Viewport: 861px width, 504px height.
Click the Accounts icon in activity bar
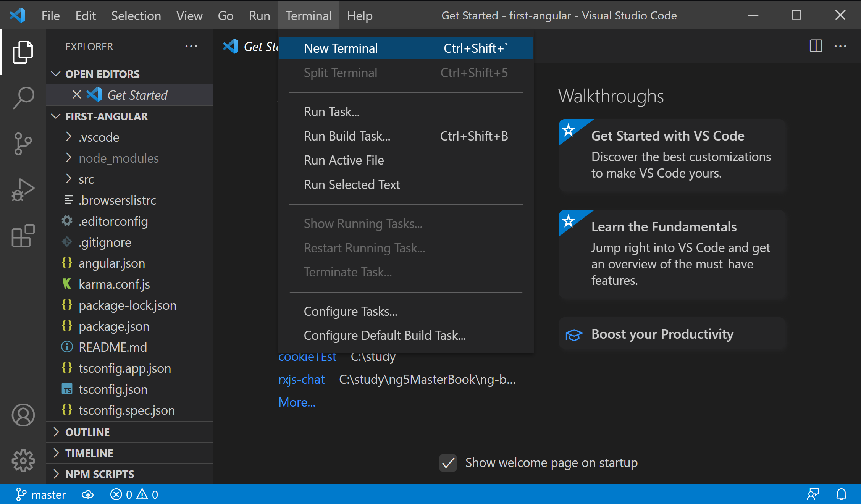[x=23, y=415]
